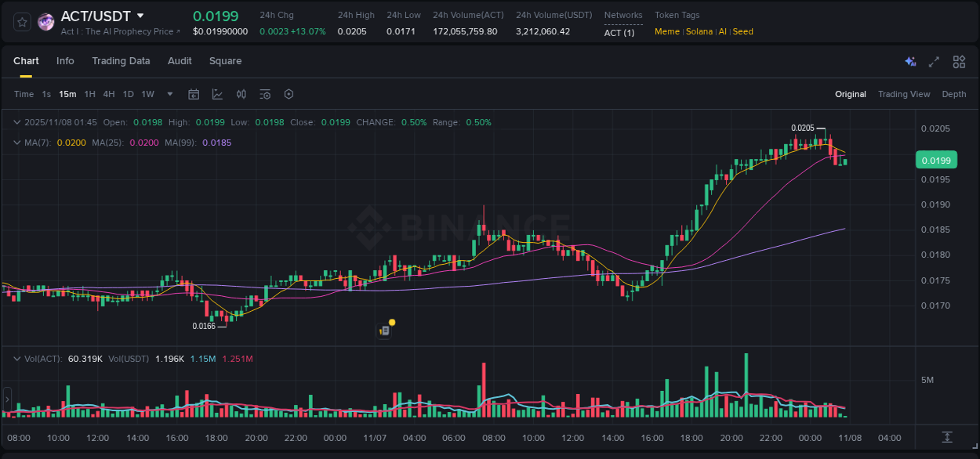The height and width of the screenshot is (459, 980).
Task: Switch to the Trading Data tab
Action: [x=121, y=60]
